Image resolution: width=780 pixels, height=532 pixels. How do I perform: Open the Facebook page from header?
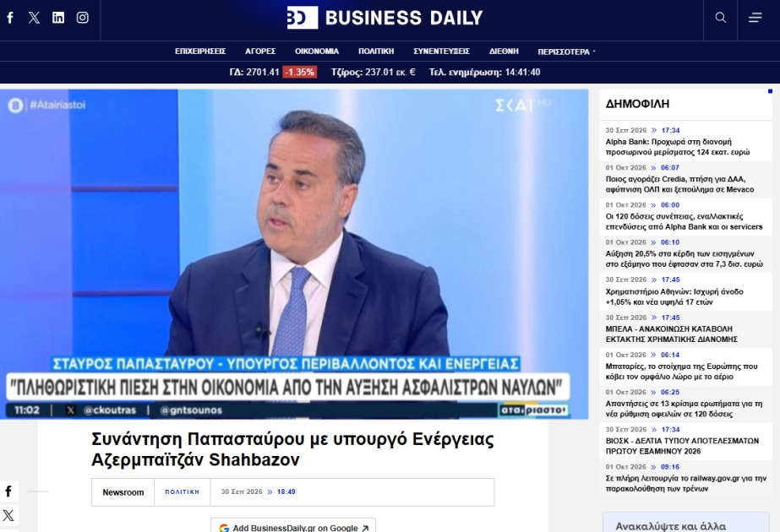10,18
